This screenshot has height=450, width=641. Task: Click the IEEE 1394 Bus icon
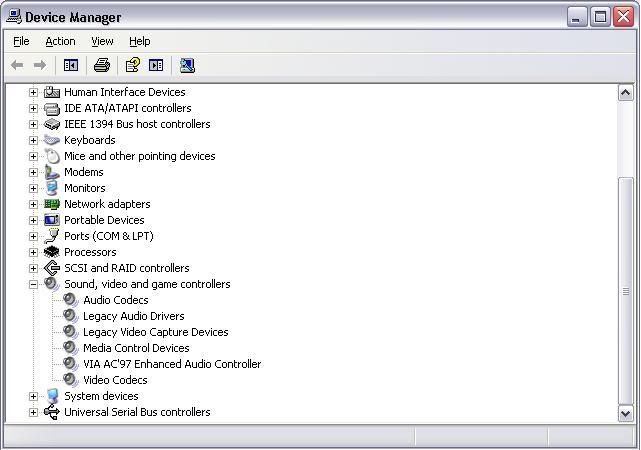(x=52, y=124)
